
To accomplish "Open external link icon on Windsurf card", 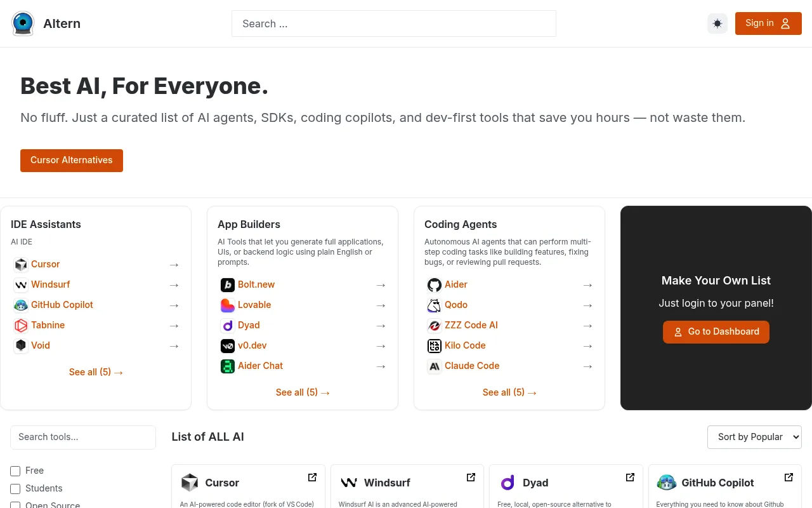I will point(471,477).
